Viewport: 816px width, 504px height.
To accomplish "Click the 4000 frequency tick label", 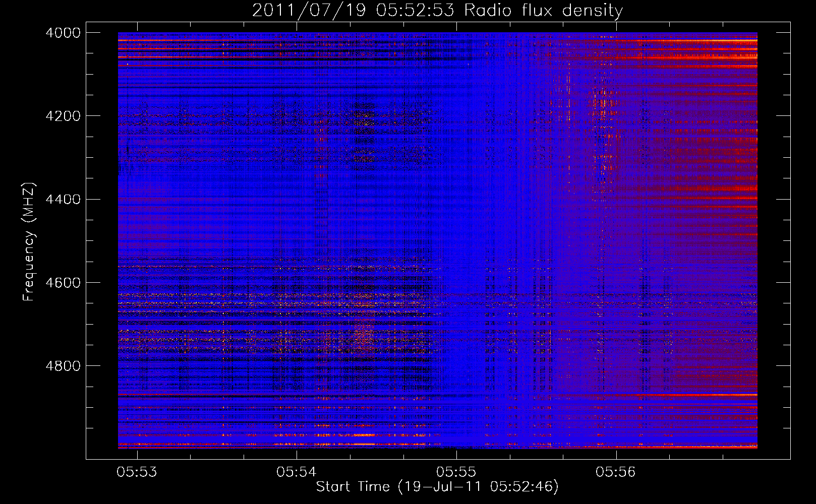I will (x=63, y=33).
